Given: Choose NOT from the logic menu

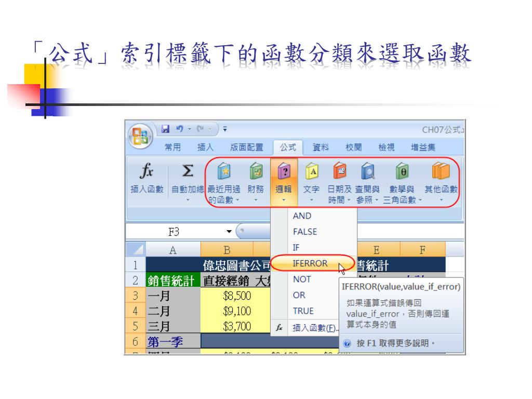Looking at the screenshot, I should (305, 279).
